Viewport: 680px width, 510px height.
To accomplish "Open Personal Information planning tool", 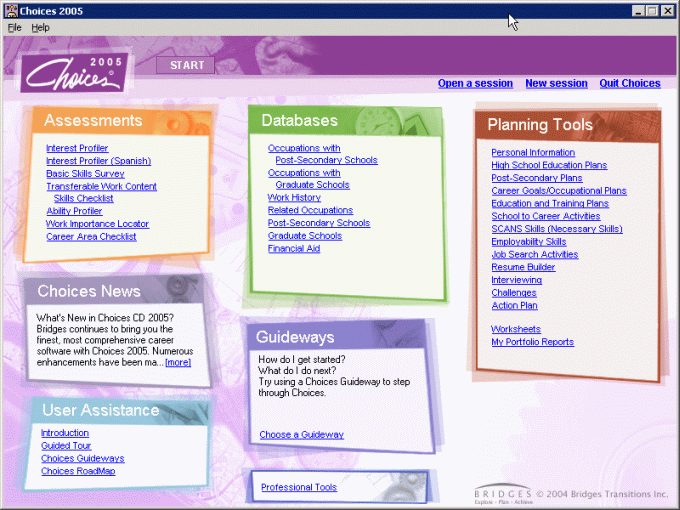I will (x=533, y=153).
